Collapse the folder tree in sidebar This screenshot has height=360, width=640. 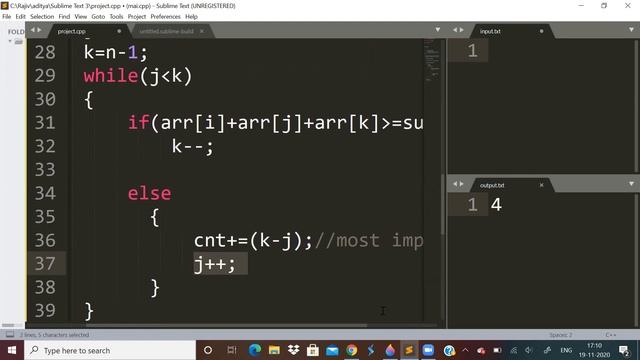tap(10, 41)
